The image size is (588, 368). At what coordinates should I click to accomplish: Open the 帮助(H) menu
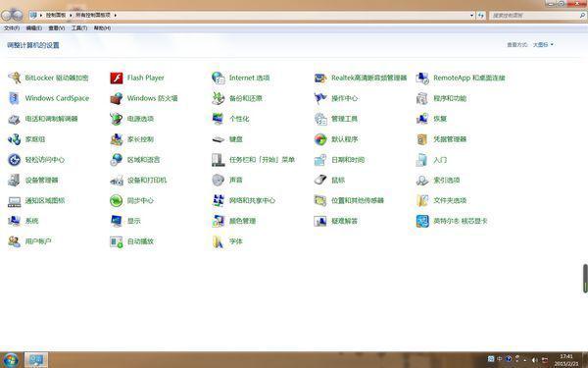102,28
